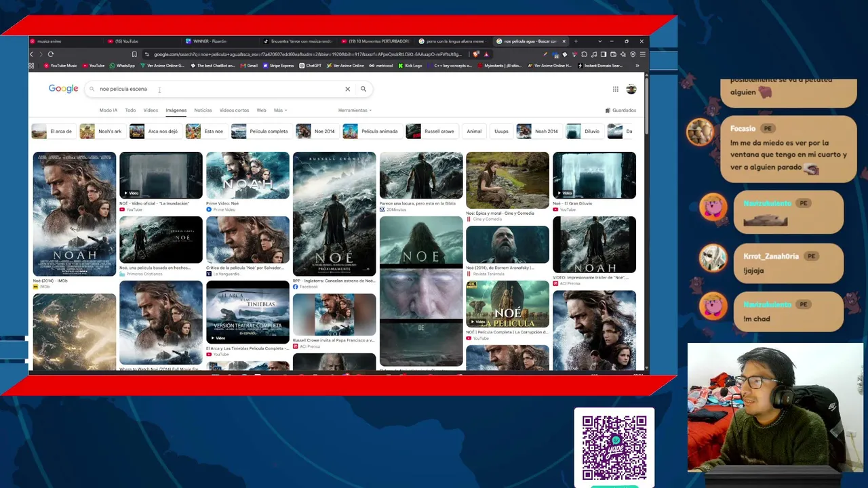
Task: Open the metricool bookmark
Action: pos(381,66)
